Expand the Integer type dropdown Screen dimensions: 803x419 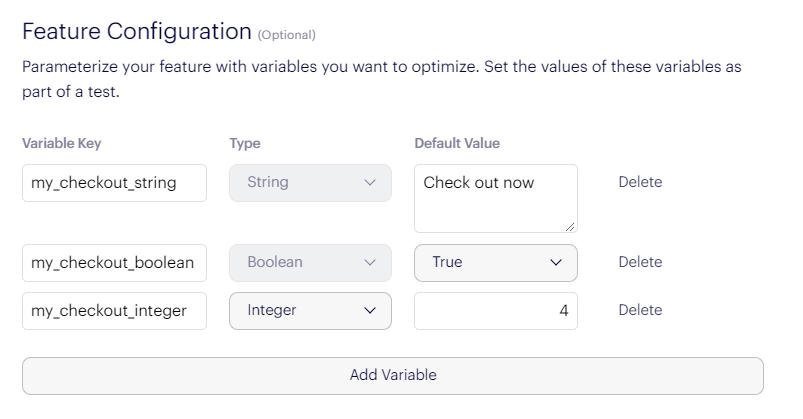click(x=310, y=310)
